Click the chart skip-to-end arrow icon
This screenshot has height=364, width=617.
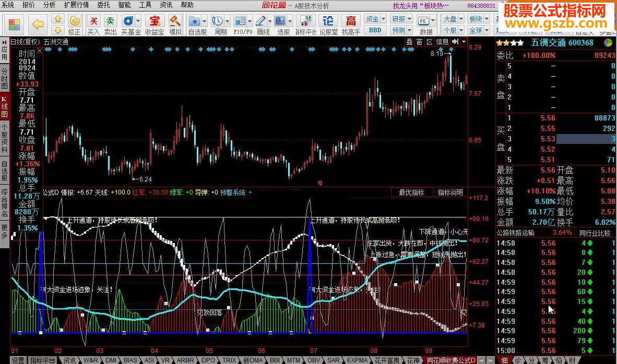pos(455,42)
